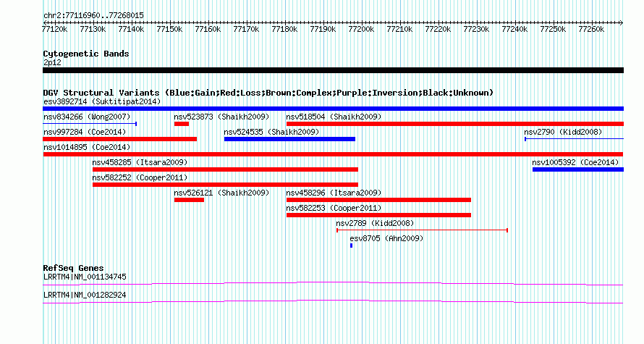
Task: Click the nsv2789 (Kidd2008) label
Action: point(375,223)
